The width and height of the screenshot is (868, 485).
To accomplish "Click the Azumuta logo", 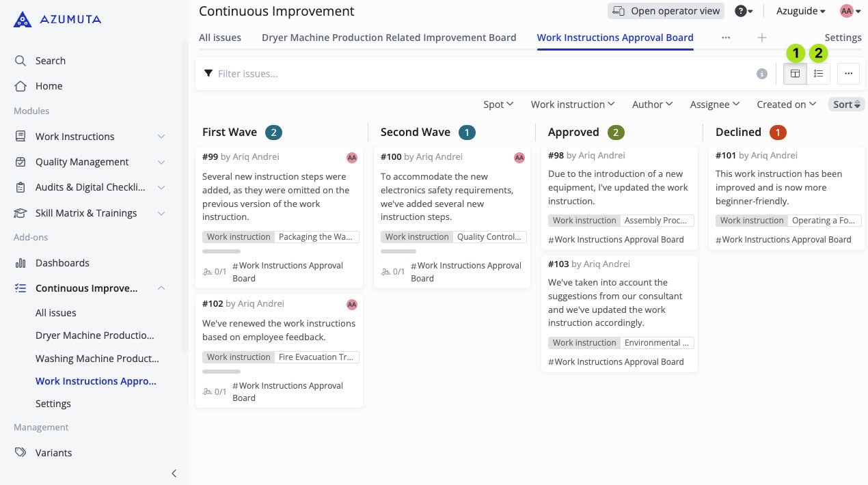I will pos(57,19).
